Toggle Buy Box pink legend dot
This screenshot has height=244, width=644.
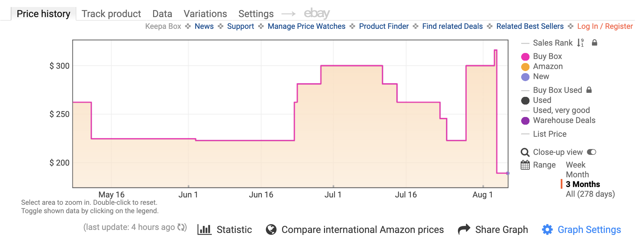tap(525, 57)
